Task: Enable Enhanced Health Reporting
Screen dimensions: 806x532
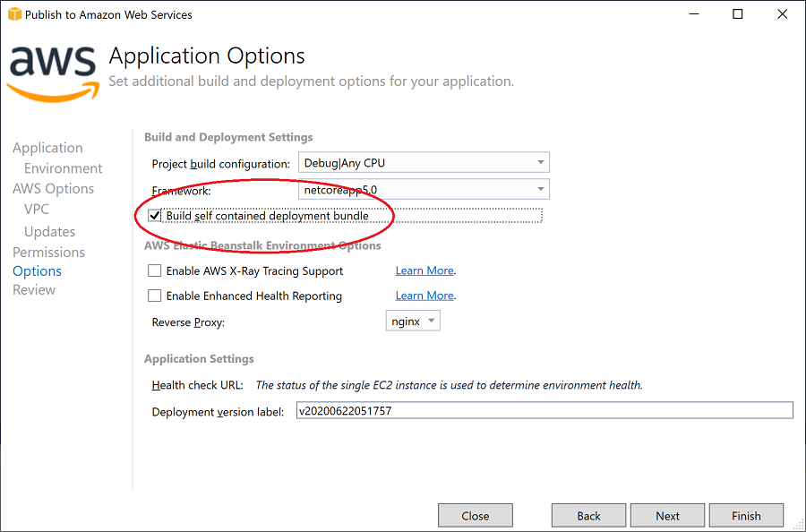Action: tap(154, 295)
